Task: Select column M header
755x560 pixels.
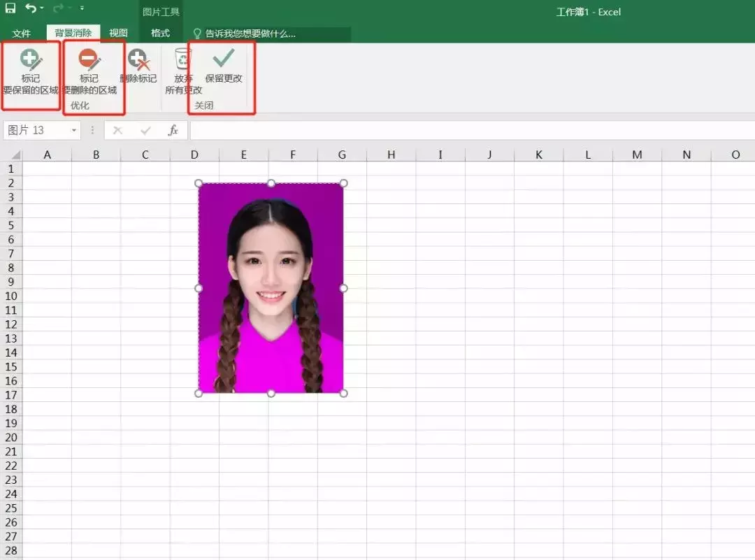Action: click(637, 155)
